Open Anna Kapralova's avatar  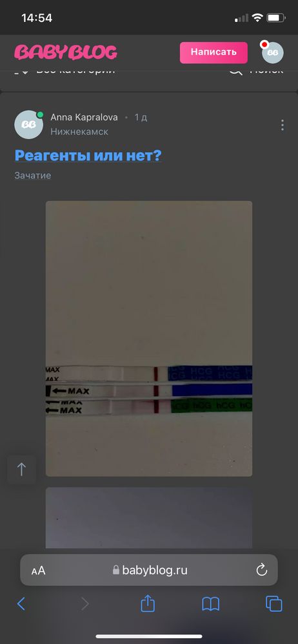click(29, 124)
